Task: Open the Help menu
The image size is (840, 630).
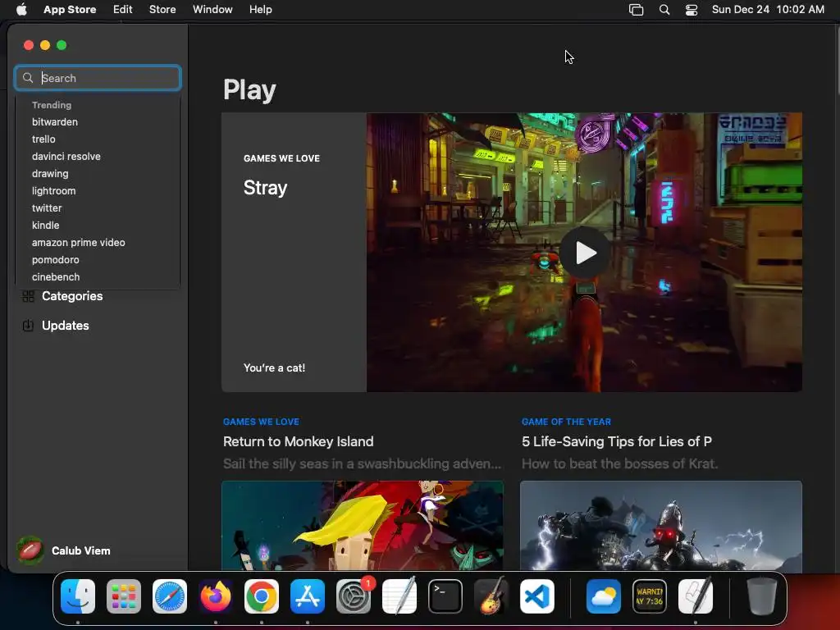Action: tap(260, 10)
